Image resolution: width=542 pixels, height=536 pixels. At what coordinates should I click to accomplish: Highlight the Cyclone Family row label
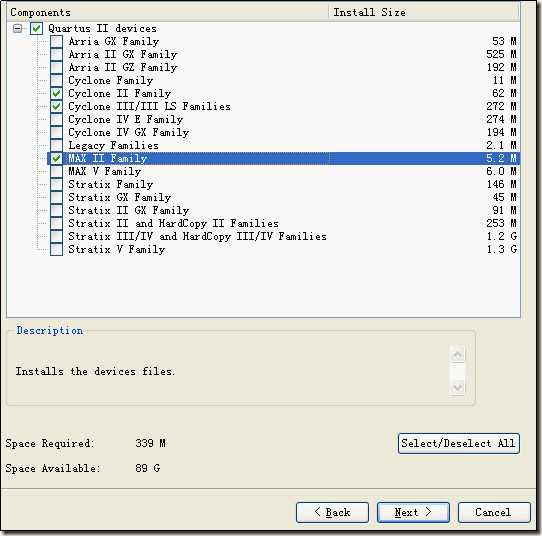pyautogui.click(x=111, y=81)
